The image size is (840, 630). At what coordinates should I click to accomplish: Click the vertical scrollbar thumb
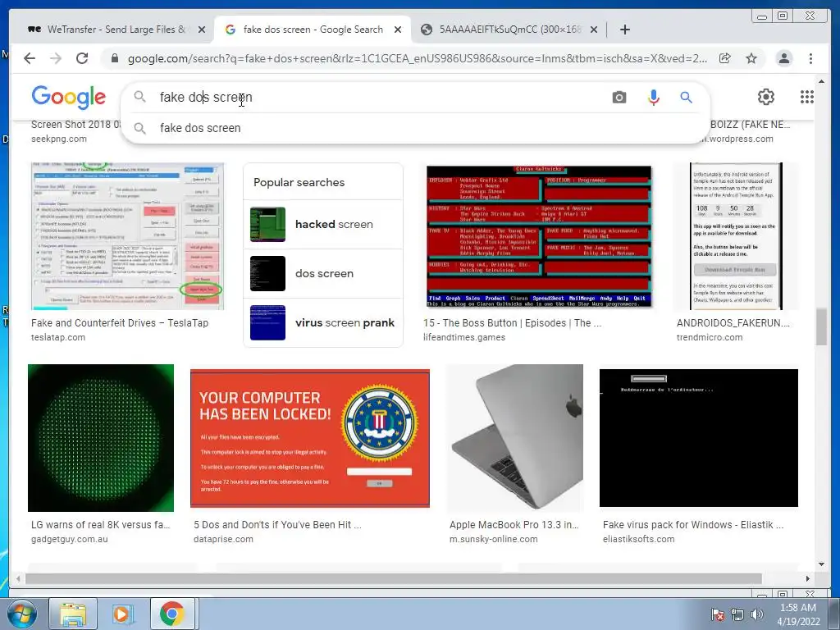(821, 326)
